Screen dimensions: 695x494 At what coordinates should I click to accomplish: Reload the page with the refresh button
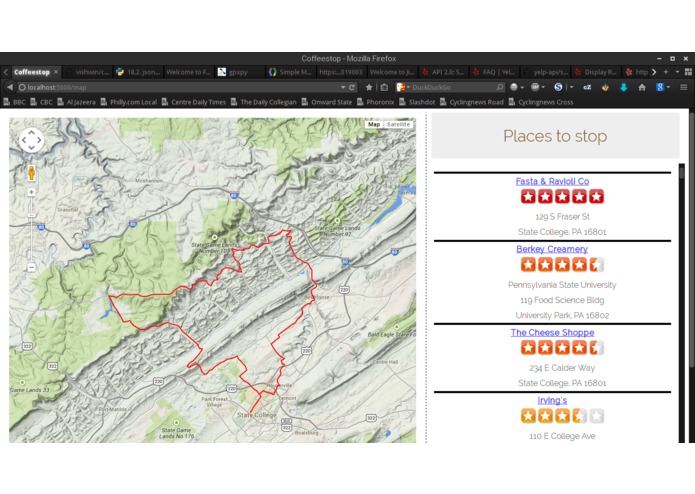coord(352,87)
